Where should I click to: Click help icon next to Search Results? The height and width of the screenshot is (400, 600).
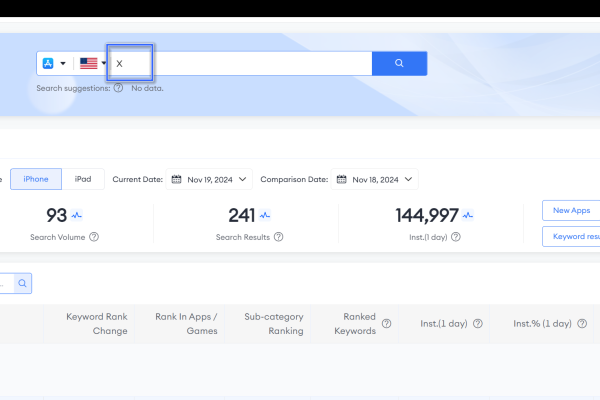[x=278, y=237]
